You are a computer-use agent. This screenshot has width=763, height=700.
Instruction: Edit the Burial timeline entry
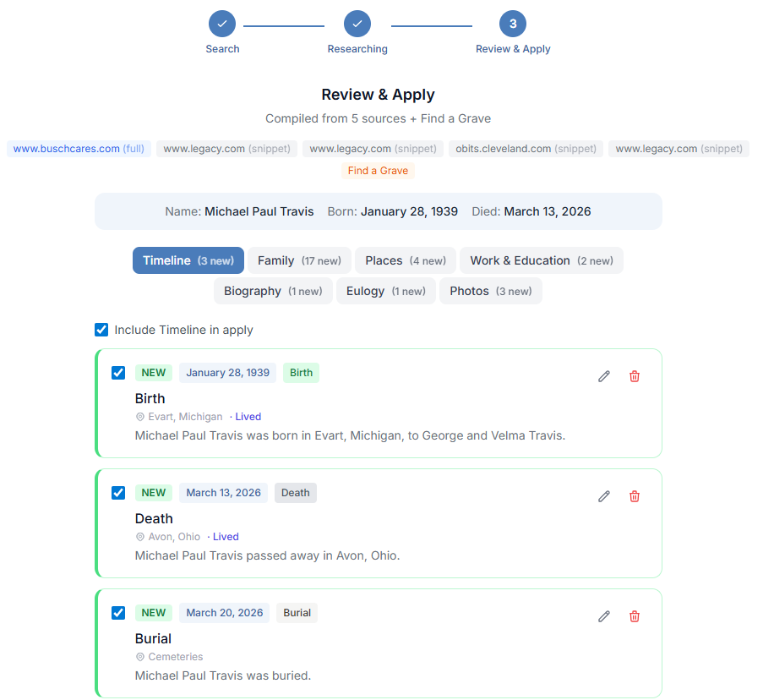(x=603, y=616)
